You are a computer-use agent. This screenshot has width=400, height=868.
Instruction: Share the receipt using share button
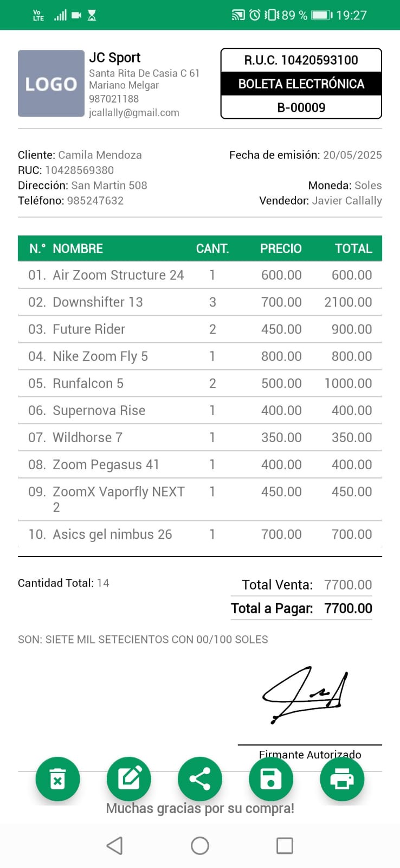coord(200,779)
